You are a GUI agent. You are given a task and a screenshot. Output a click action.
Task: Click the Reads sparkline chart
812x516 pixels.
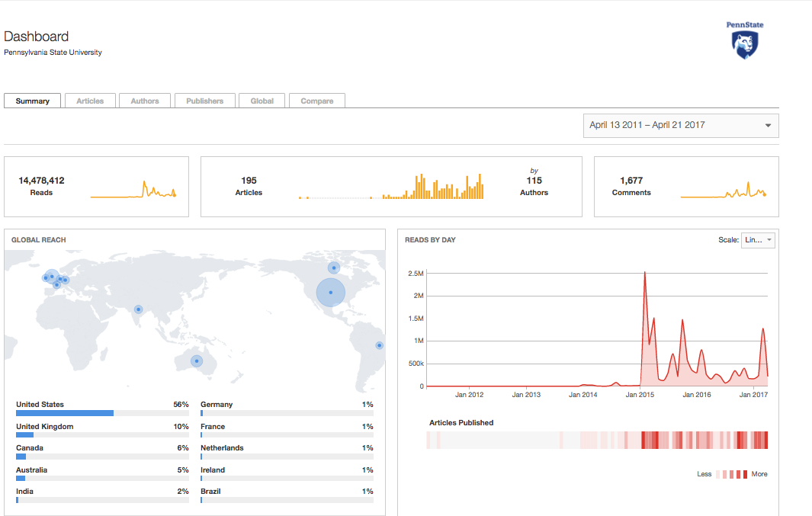pos(133,190)
